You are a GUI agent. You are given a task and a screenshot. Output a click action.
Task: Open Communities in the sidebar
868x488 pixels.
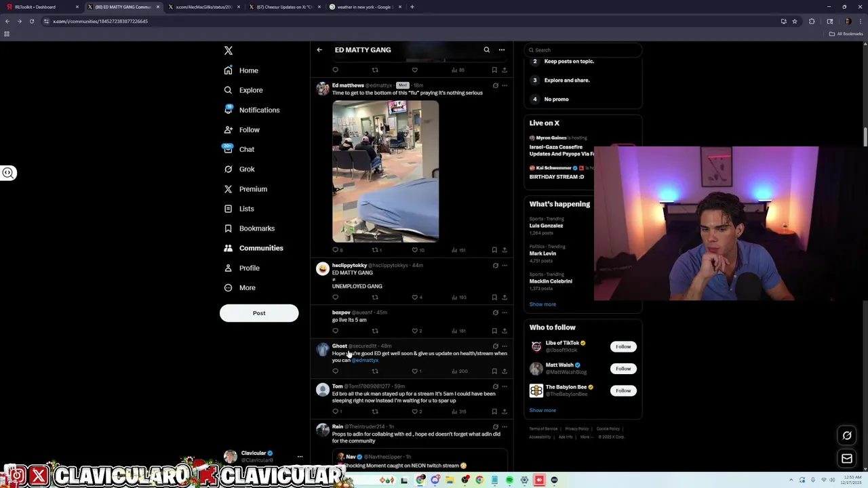click(x=254, y=248)
